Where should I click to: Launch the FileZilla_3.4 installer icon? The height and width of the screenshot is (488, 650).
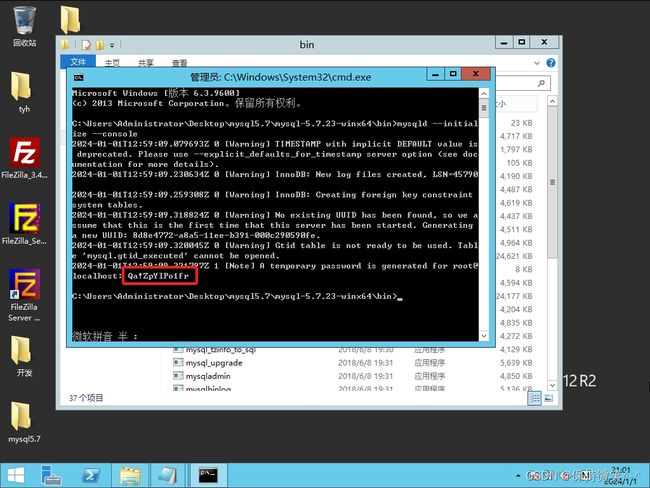coord(24,158)
